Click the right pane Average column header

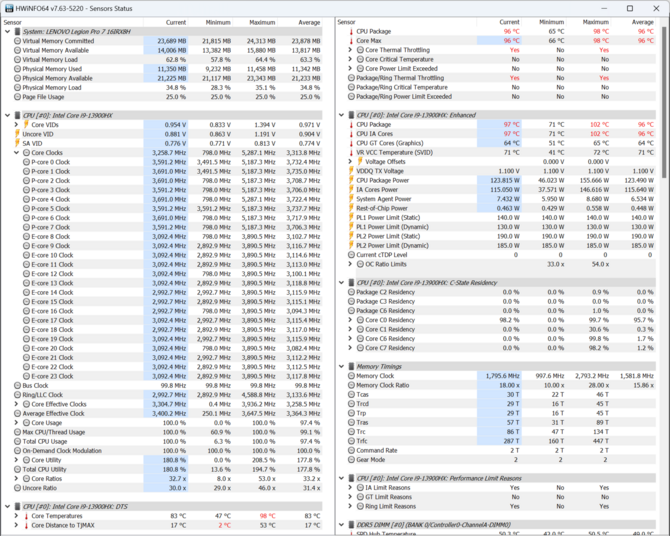(633, 22)
